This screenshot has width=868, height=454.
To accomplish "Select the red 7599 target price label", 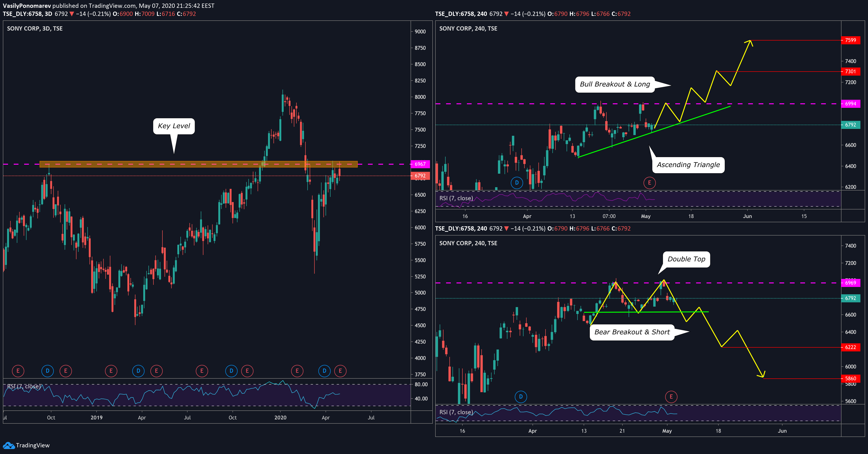I will (x=850, y=40).
